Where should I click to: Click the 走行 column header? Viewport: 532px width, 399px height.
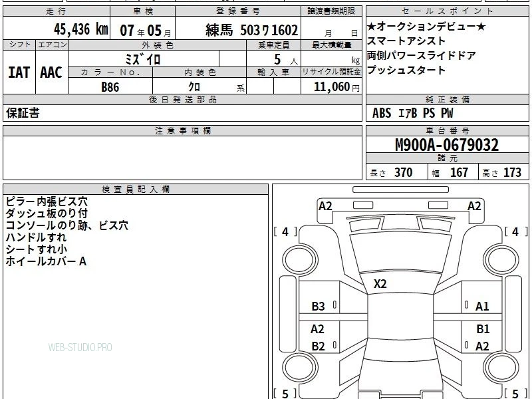point(57,11)
